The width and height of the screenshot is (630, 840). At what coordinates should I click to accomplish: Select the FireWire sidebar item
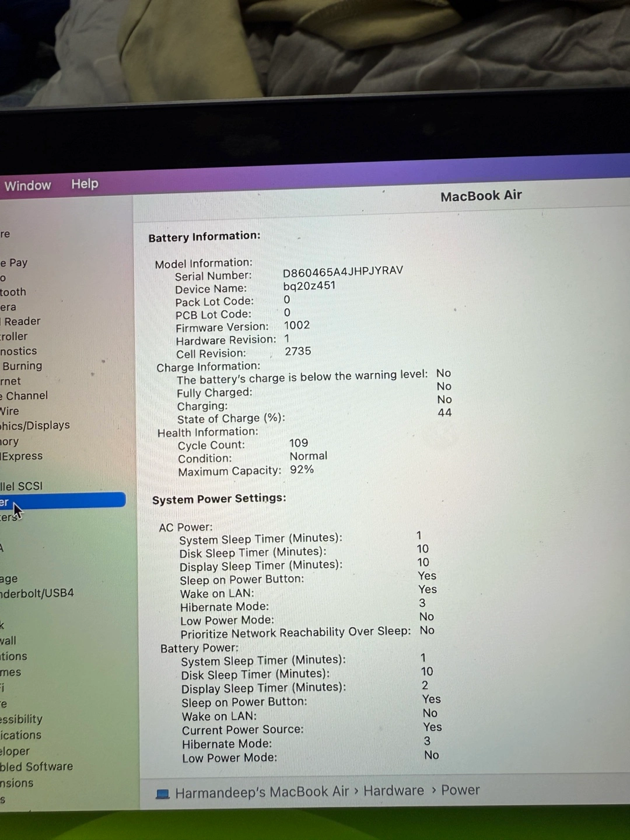[x=9, y=411]
